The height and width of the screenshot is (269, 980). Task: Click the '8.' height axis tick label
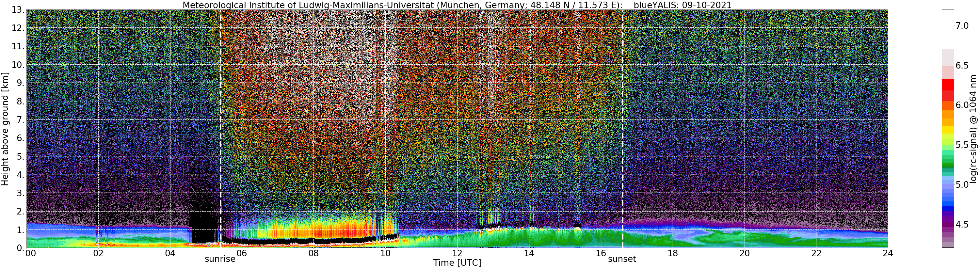click(20, 102)
